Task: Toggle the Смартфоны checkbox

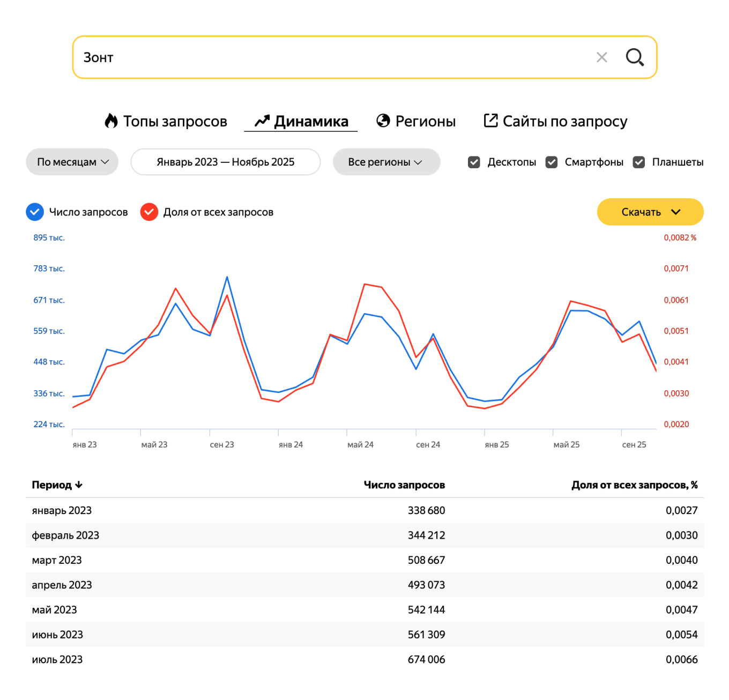Action: pyautogui.click(x=552, y=162)
